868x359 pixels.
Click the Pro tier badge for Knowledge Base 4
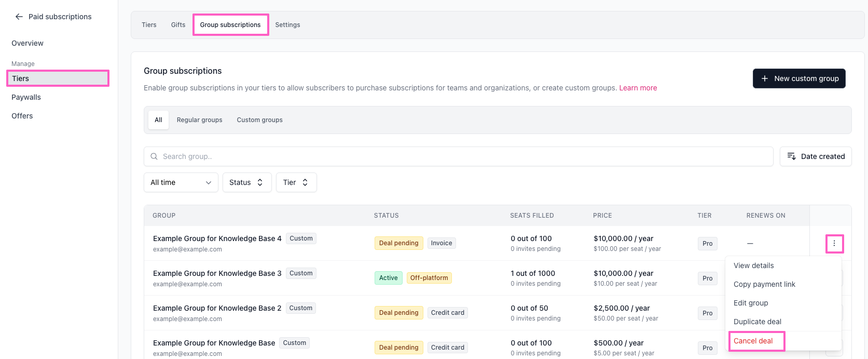point(708,244)
